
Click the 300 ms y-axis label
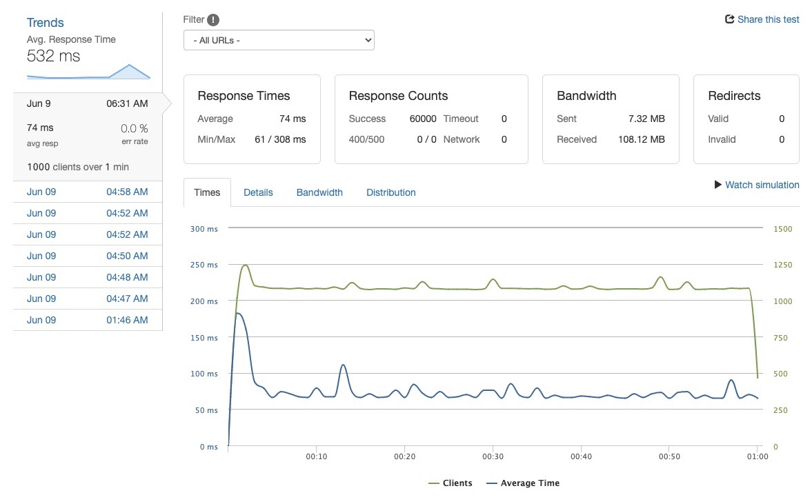point(204,229)
